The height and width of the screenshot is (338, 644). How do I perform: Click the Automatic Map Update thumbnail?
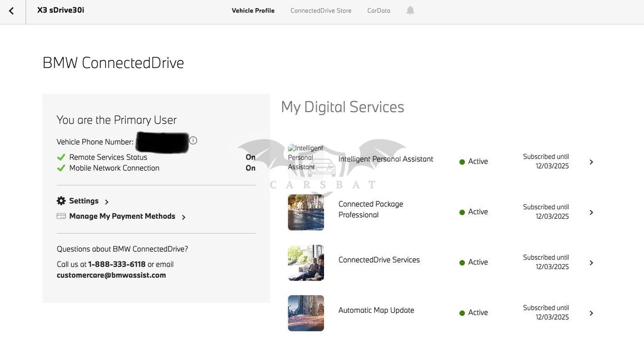pos(306,313)
